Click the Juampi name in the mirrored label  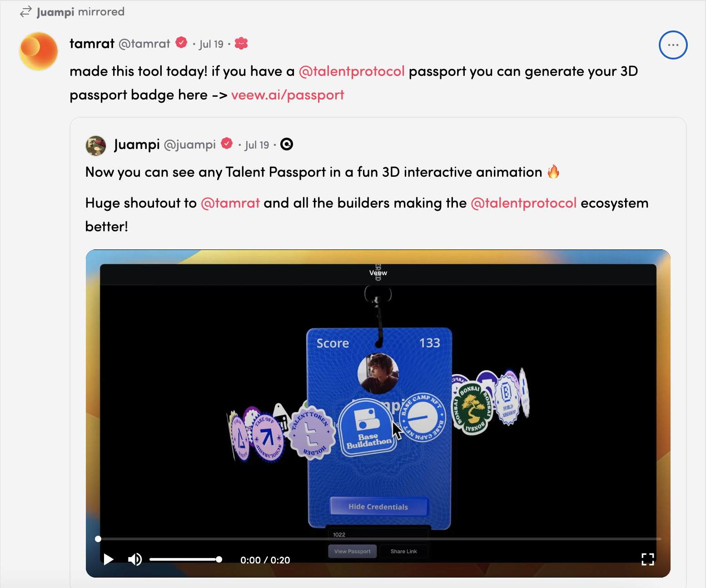pos(55,12)
